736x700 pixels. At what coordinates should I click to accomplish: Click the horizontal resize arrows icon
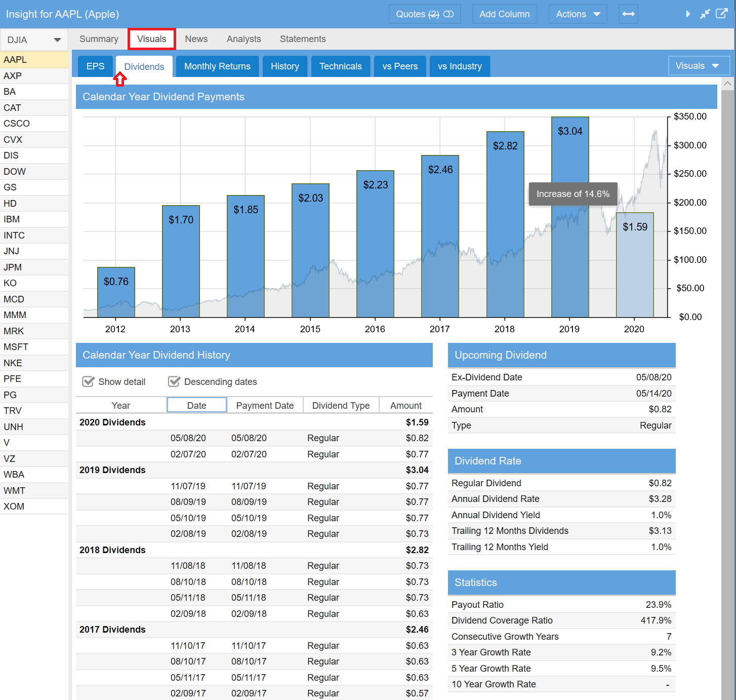tap(628, 14)
